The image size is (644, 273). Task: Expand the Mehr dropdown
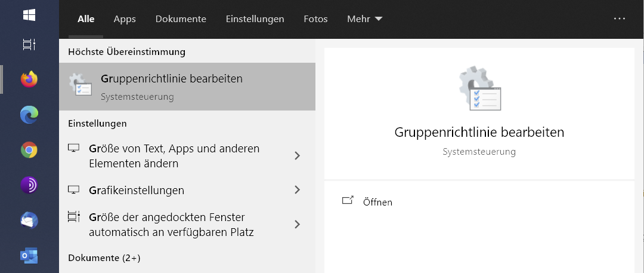tap(365, 19)
